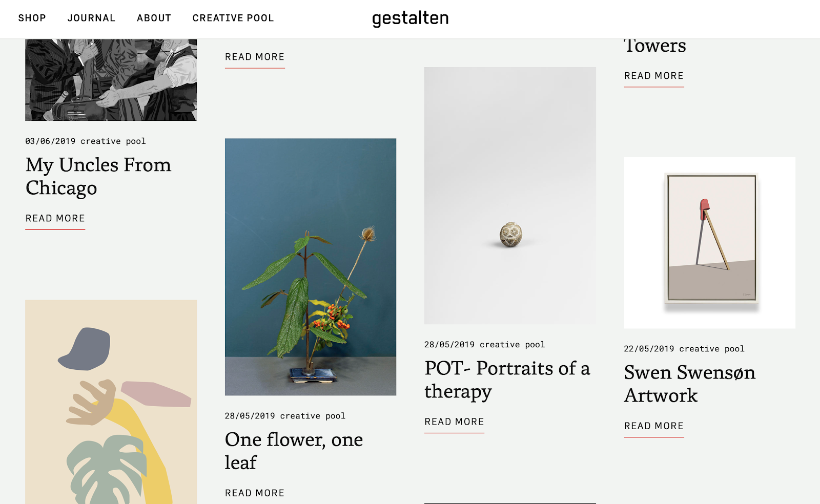Click READ MORE under the Towers article
This screenshot has height=504, width=820.
pos(654,76)
